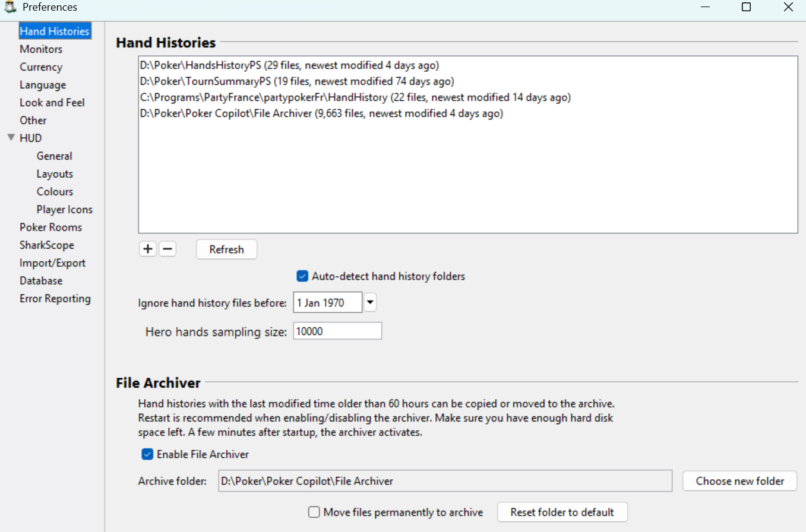Click the Archive folder path field

(x=445, y=481)
